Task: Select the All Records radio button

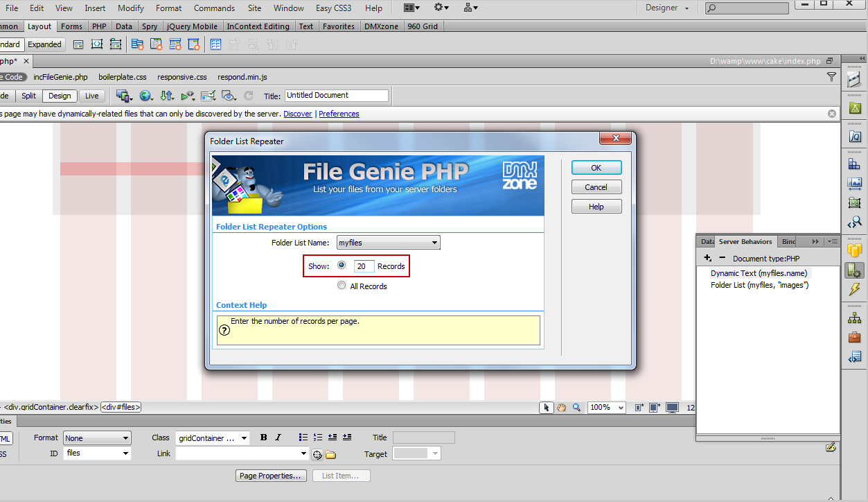Action: (342, 285)
